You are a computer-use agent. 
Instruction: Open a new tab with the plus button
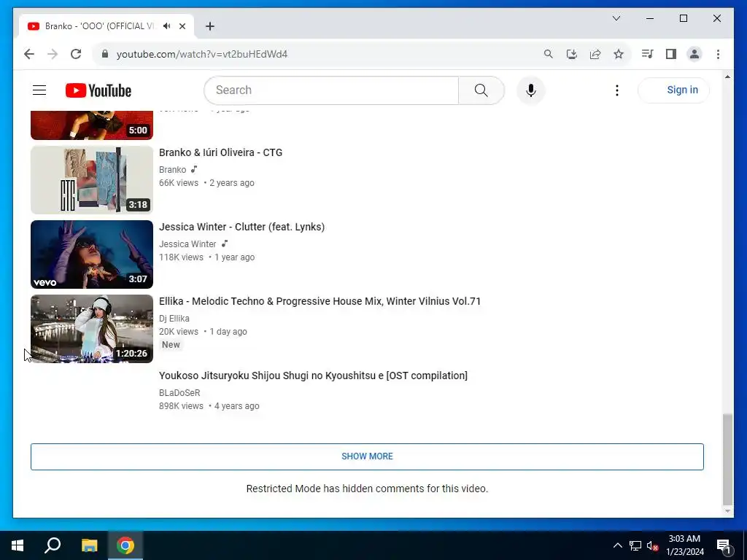(x=210, y=26)
